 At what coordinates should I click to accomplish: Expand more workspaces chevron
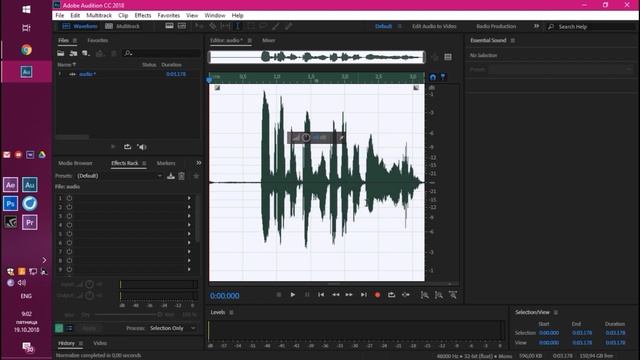[536, 26]
